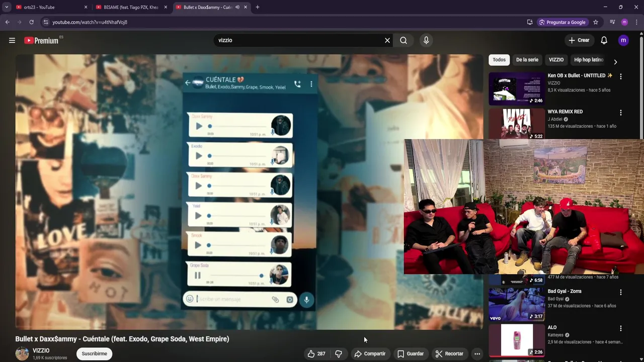Open options for Bad Gyal - Zorra video
Image resolution: width=644 pixels, height=362 pixels.
coord(620,292)
